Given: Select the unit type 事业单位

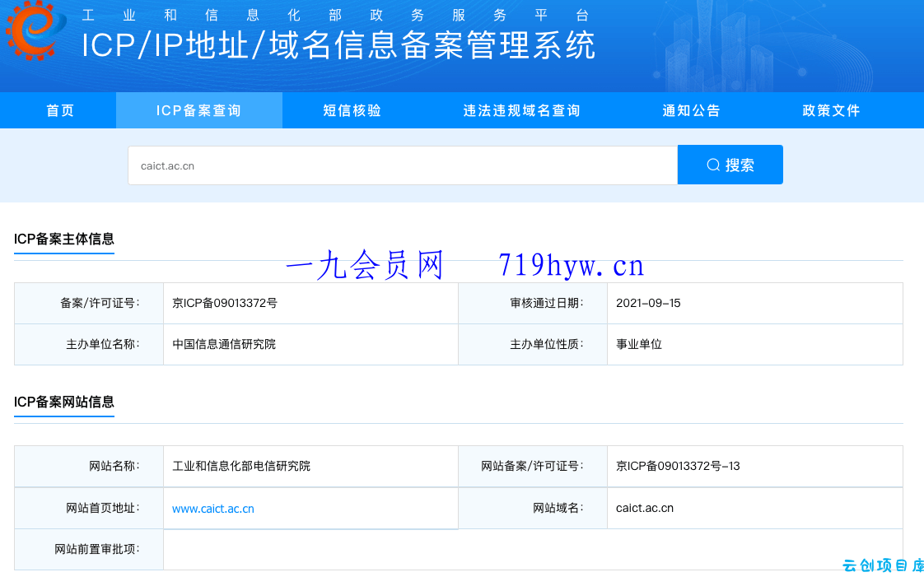Looking at the screenshot, I should tap(639, 345).
